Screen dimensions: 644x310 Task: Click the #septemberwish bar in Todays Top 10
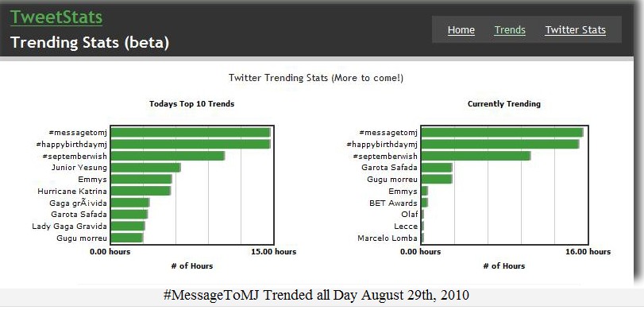pos(168,156)
